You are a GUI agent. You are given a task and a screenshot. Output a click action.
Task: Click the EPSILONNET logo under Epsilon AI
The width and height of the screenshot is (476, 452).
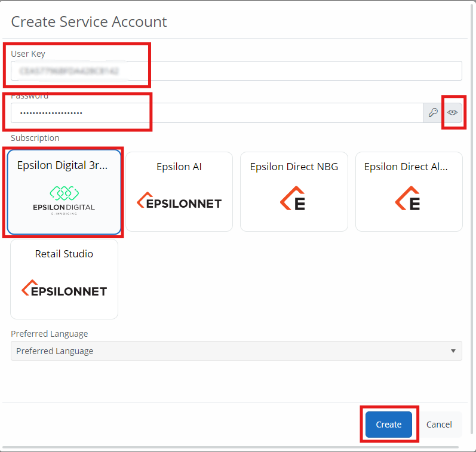[x=179, y=203]
